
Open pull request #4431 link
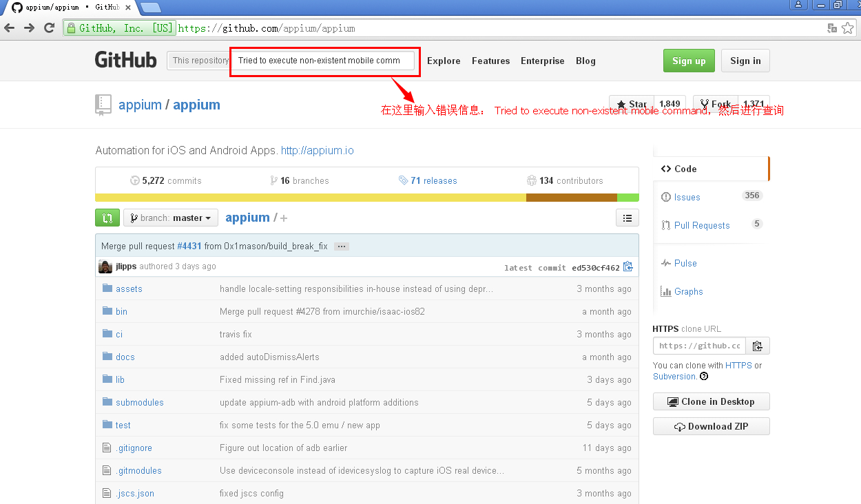pyautogui.click(x=189, y=246)
